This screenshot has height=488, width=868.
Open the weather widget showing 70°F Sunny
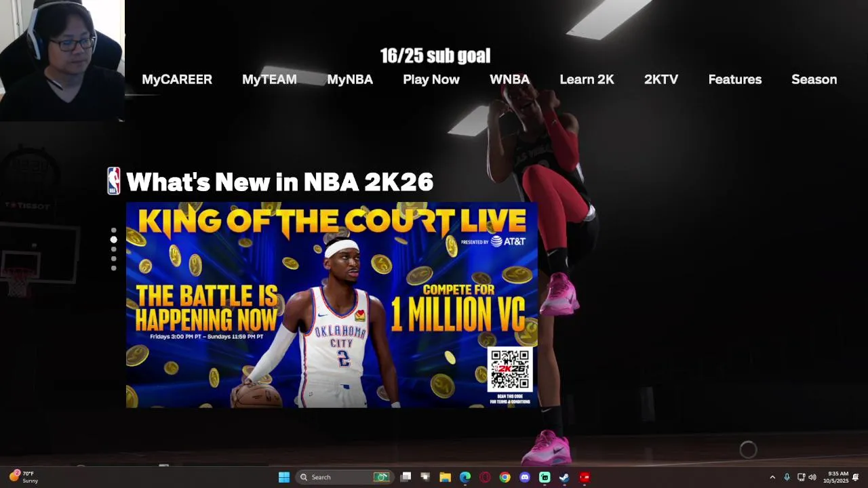tap(24, 477)
